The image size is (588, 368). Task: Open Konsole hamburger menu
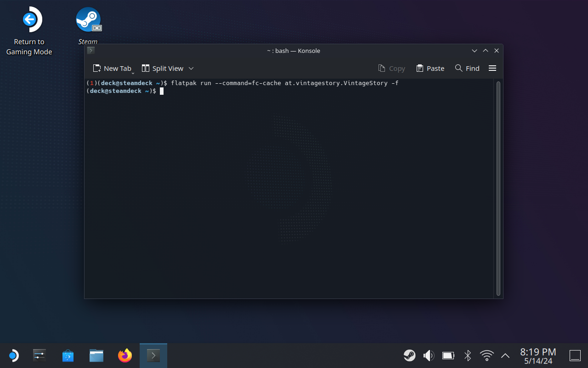pos(492,68)
